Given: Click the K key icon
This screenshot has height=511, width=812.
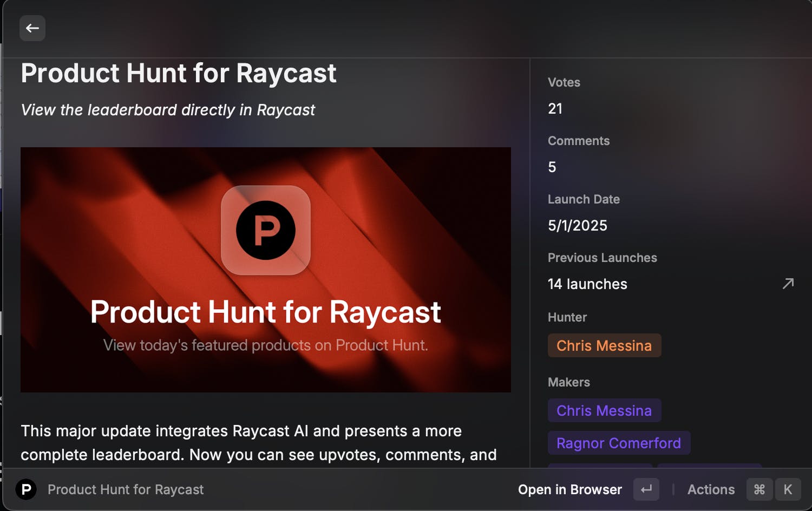Looking at the screenshot, I should click(788, 489).
